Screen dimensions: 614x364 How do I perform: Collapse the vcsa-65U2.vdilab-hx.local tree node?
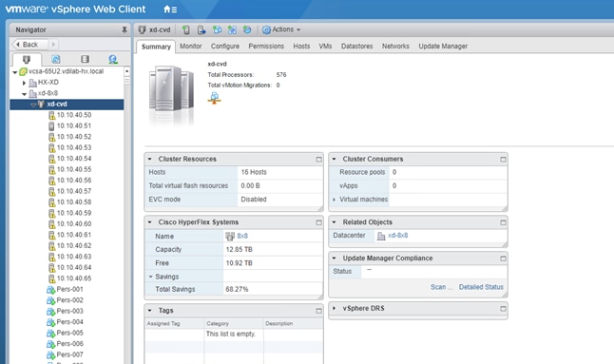click(x=15, y=72)
